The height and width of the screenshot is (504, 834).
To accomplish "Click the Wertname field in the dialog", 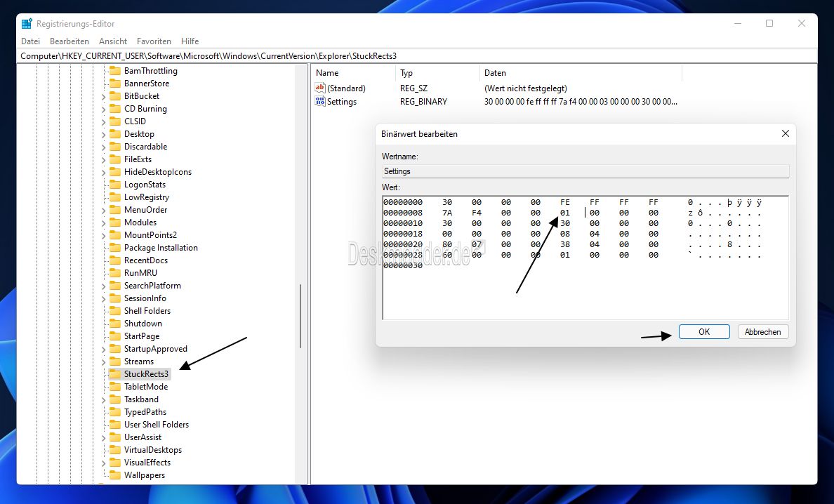I will [585, 171].
